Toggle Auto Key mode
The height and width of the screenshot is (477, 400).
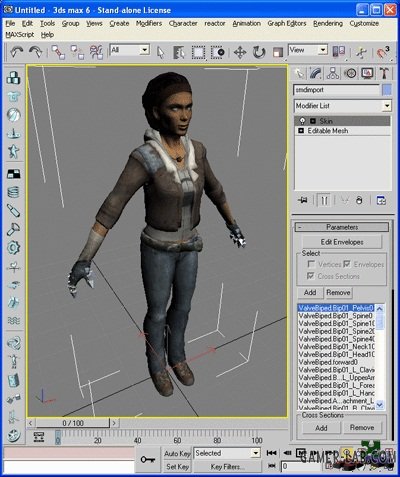click(177, 453)
